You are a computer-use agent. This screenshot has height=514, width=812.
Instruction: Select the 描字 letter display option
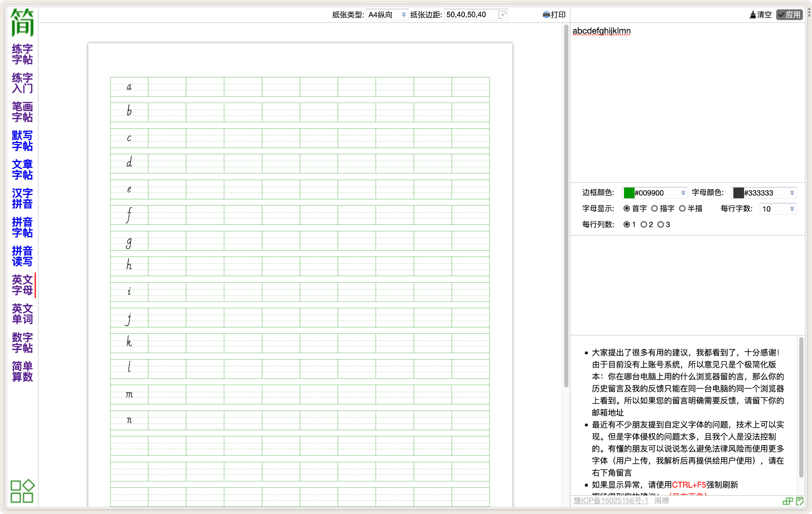coord(655,209)
